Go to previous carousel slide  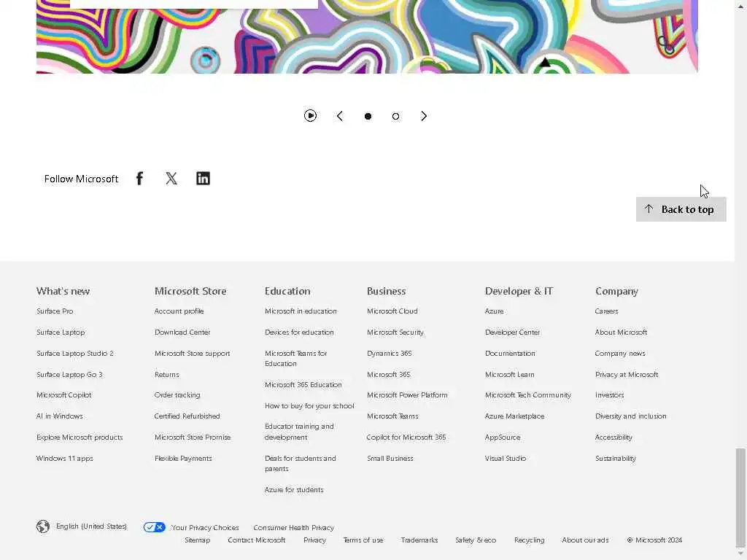pyautogui.click(x=340, y=116)
